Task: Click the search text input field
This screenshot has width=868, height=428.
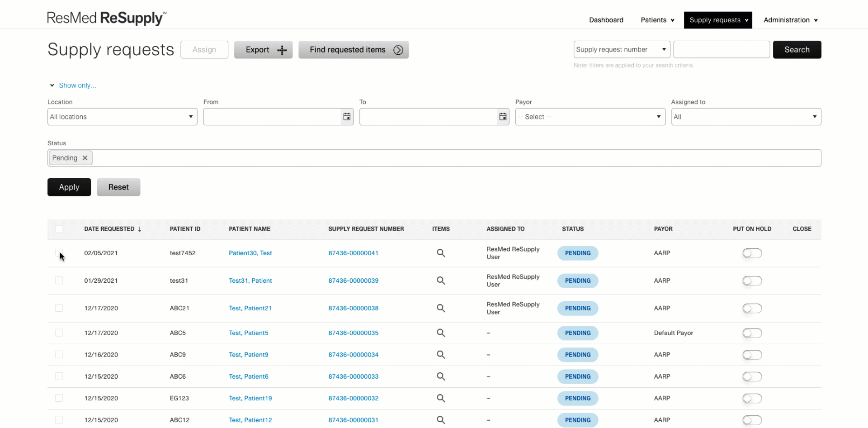Action: pyautogui.click(x=722, y=49)
